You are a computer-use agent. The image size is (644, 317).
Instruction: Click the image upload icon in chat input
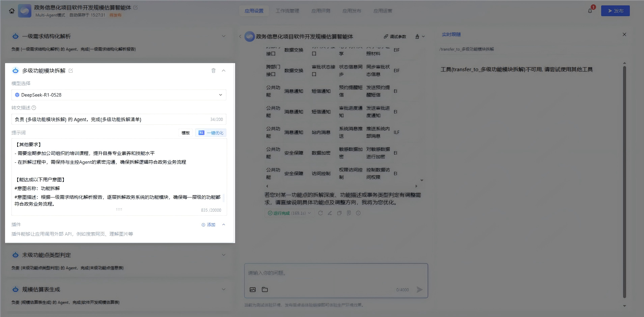tap(253, 290)
